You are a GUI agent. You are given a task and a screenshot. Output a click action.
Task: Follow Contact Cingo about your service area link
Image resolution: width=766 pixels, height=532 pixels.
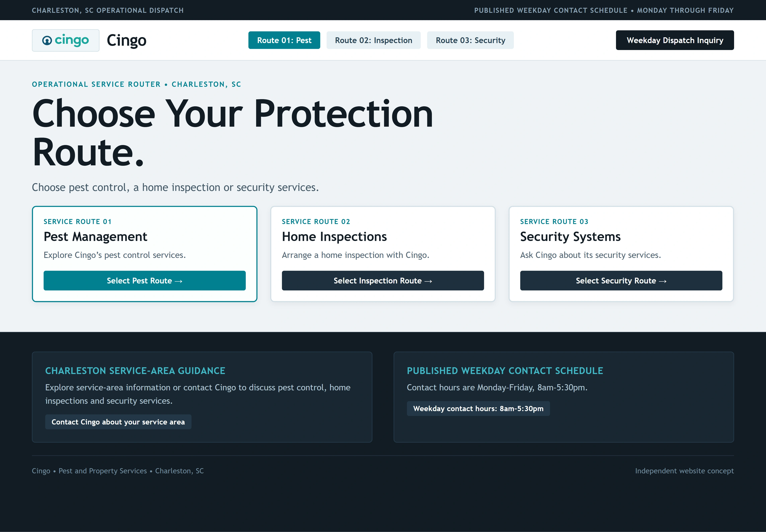(x=118, y=422)
